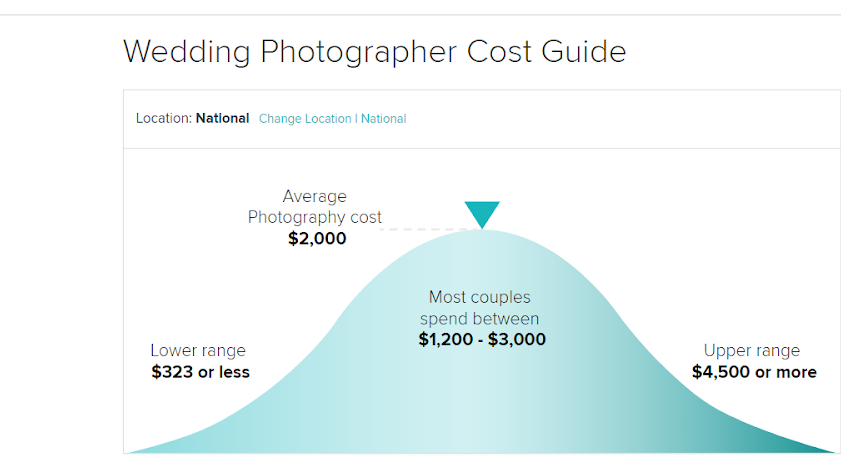Screen dimensions: 841x473
Task: Click the Average Photography cost label
Action: coord(315,206)
